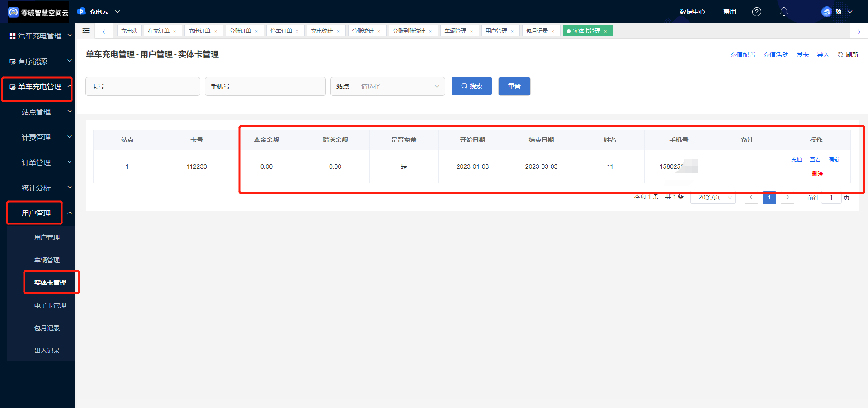Click the user avatar icon
Screen dimensions: 868x408
826,12
